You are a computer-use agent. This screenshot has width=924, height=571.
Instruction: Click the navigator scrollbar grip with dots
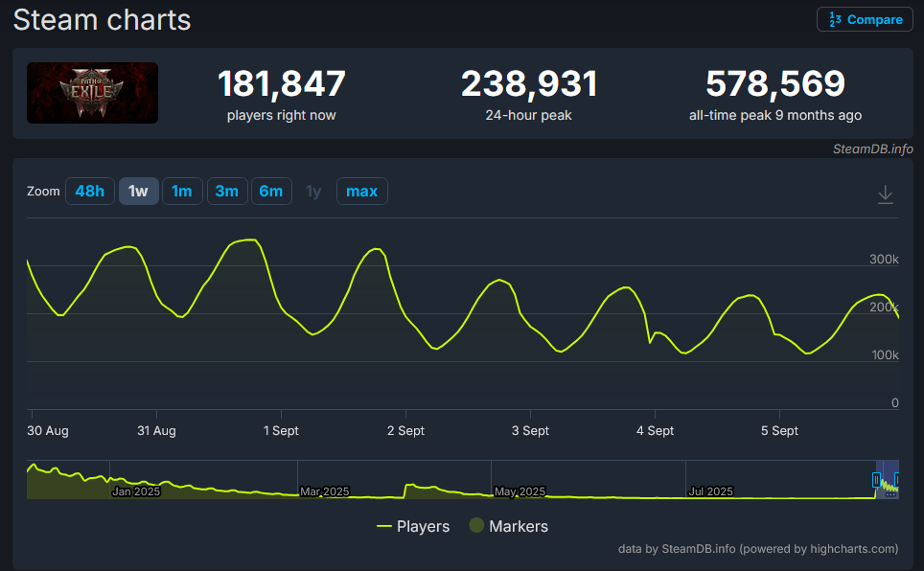point(890,495)
